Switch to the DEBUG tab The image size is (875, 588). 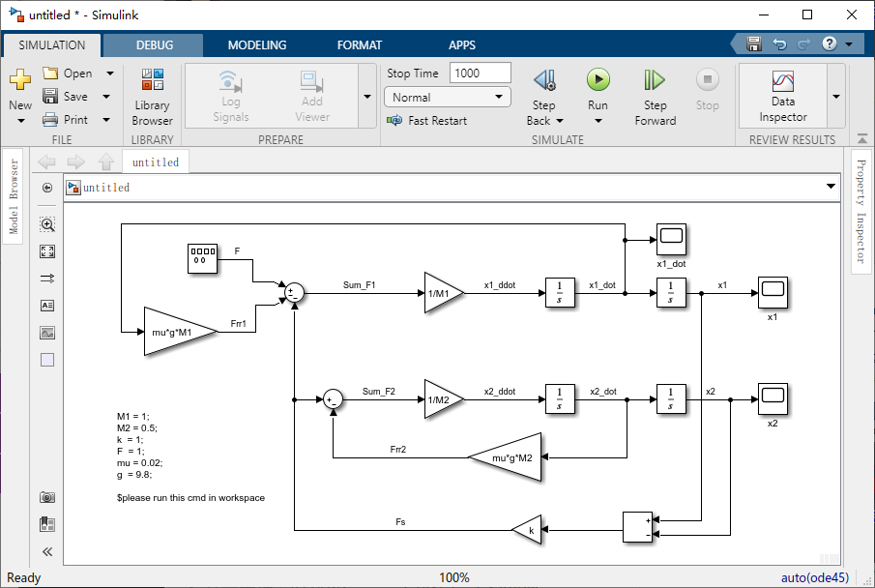(155, 45)
